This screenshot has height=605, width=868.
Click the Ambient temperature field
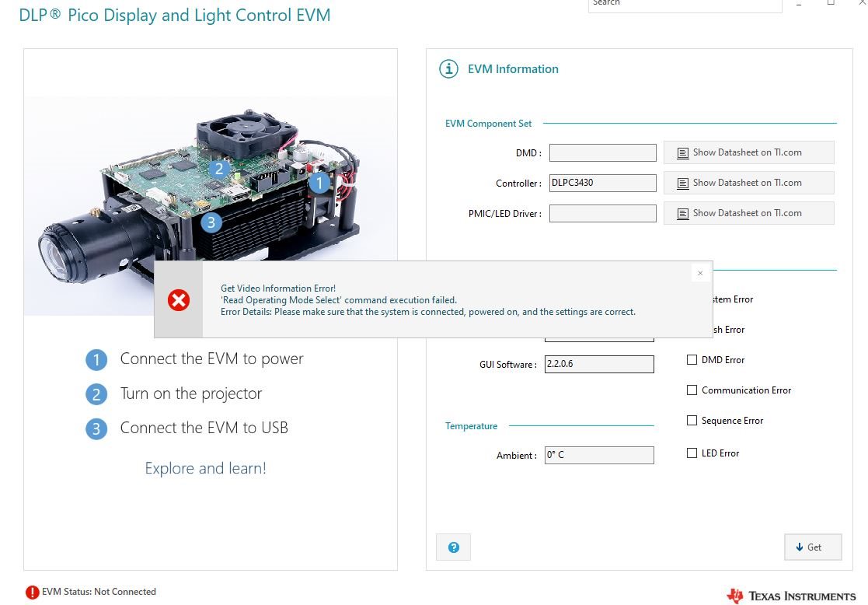click(x=599, y=455)
